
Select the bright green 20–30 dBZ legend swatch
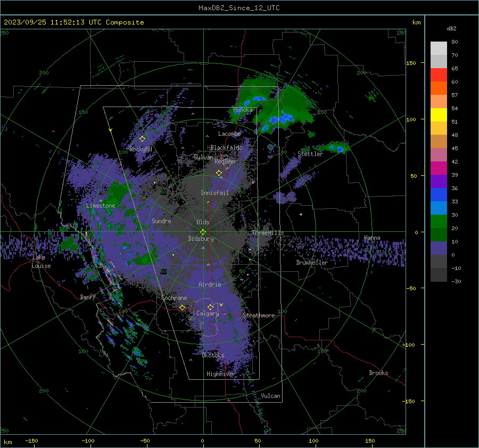coord(439,221)
